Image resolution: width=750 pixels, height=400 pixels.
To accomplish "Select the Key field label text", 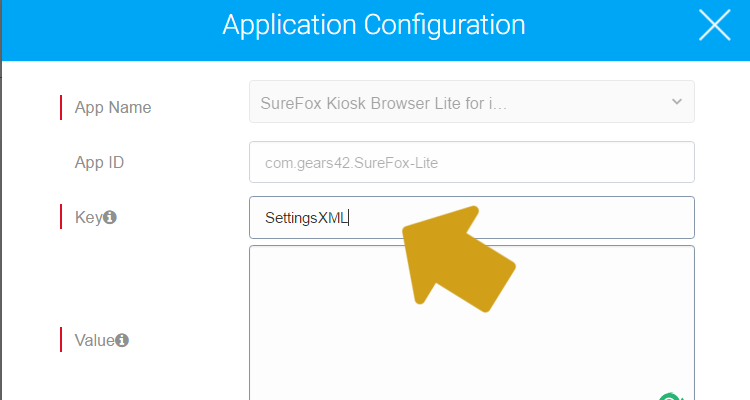I will point(88,216).
